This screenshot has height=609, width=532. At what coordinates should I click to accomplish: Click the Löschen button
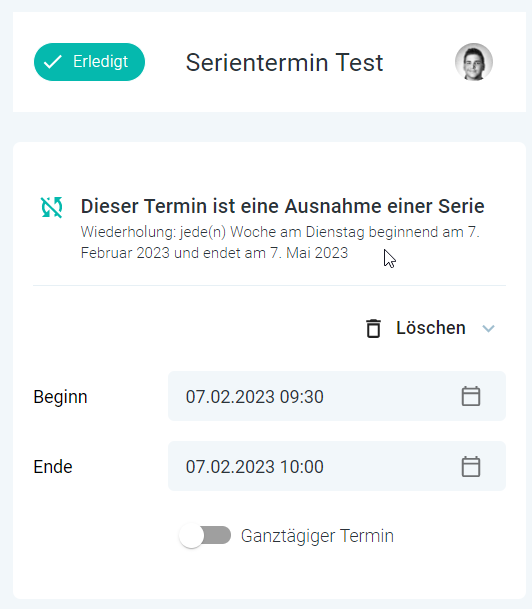[x=431, y=328]
